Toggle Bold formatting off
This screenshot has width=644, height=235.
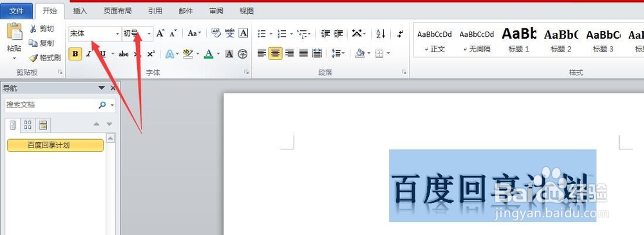pos(75,54)
